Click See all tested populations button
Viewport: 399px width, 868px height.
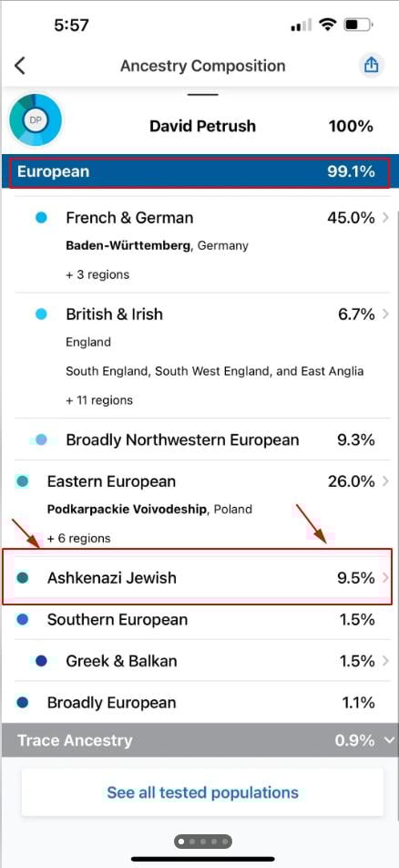point(202,792)
